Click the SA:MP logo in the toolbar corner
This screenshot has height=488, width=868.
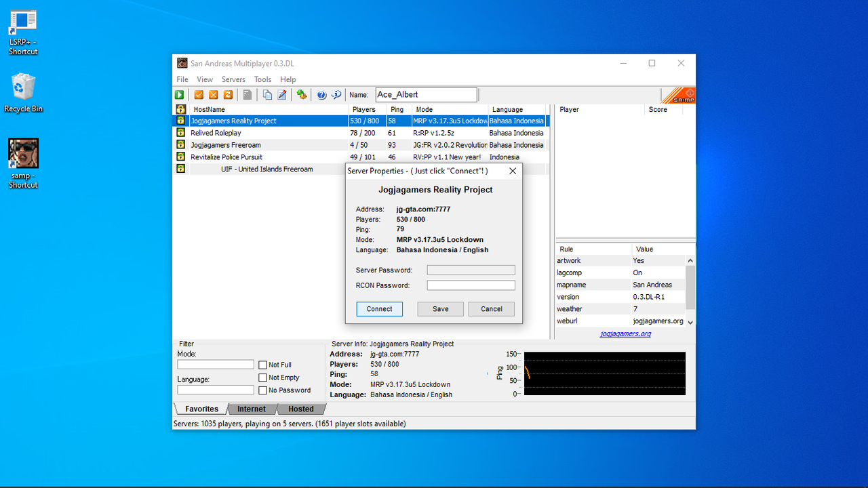(678, 96)
